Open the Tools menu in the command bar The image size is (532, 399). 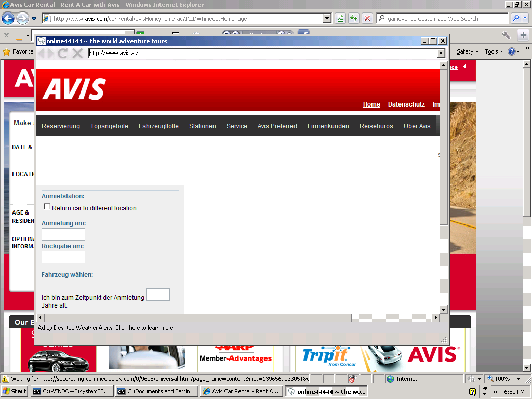pos(494,51)
